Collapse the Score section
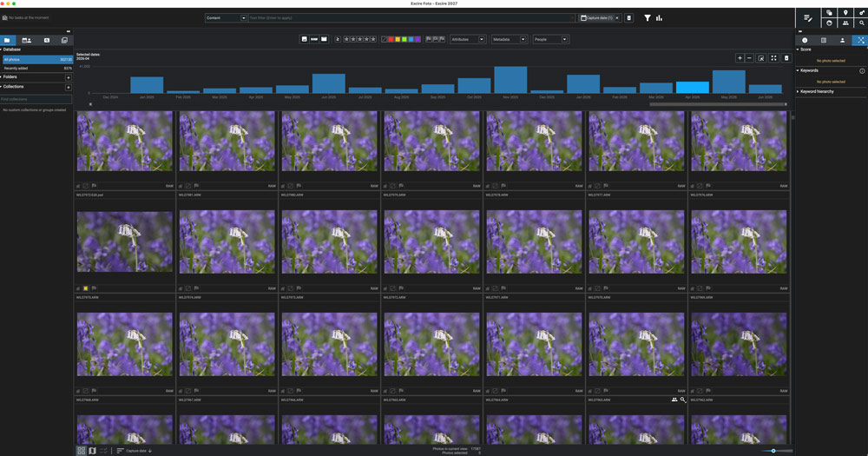The image size is (868, 456). point(798,50)
